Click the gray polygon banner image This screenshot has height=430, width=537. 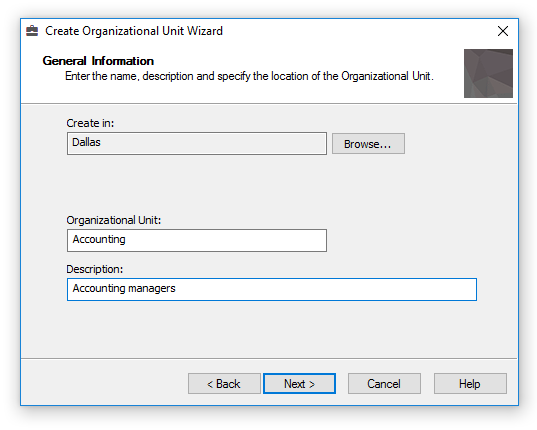tap(488, 73)
